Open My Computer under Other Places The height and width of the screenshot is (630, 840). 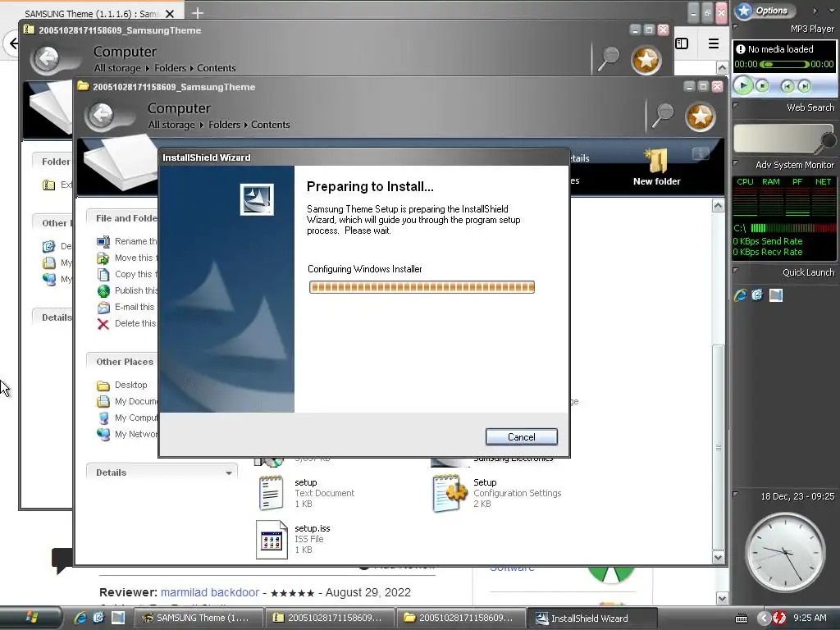tap(127, 418)
